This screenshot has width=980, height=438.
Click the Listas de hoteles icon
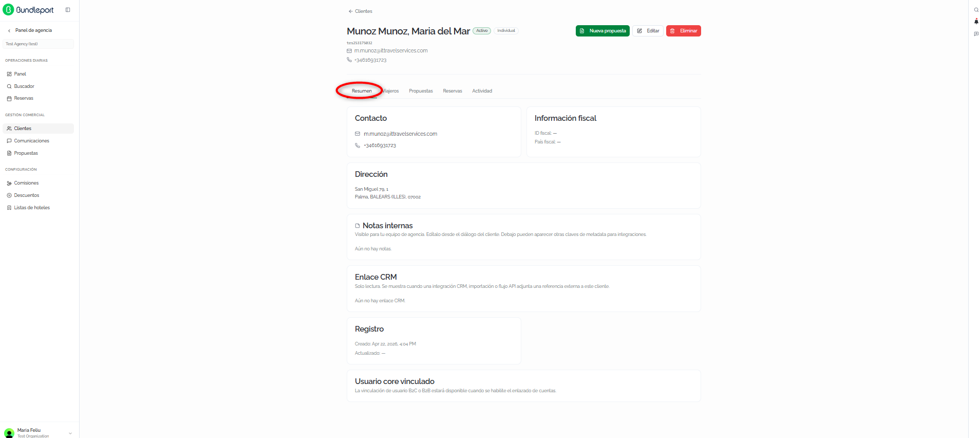click(x=9, y=208)
